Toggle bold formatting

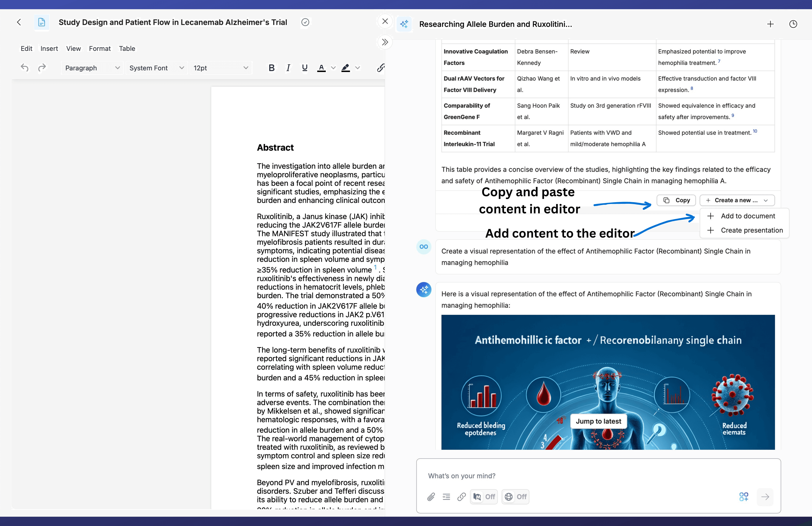coord(271,67)
